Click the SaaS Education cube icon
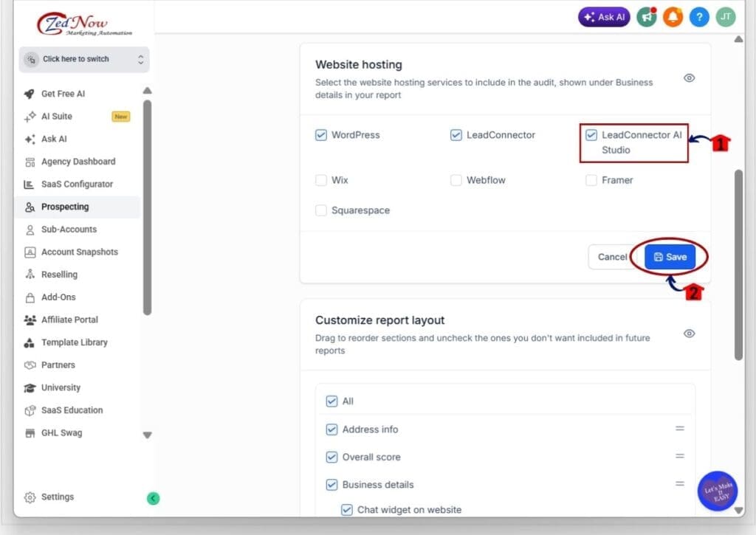 [x=30, y=410]
